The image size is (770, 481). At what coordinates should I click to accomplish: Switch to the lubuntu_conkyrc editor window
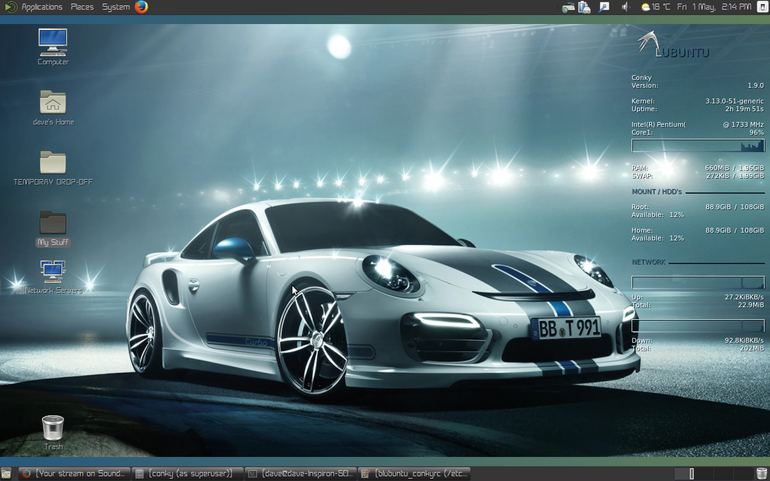(415, 474)
